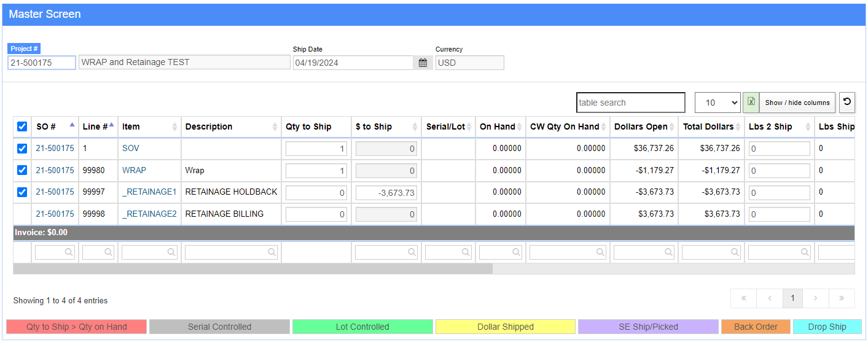The height and width of the screenshot is (342, 868).
Task: Open the WRAP item link
Action: 134,170
